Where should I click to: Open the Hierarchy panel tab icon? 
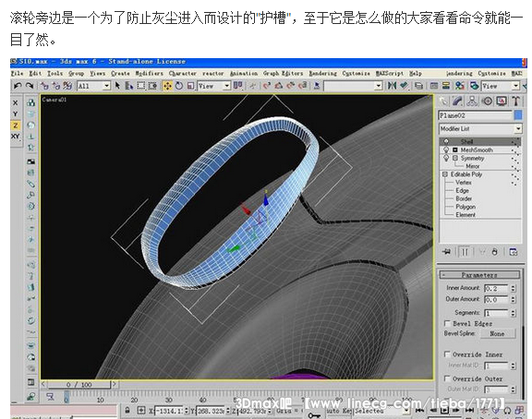coord(472,101)
